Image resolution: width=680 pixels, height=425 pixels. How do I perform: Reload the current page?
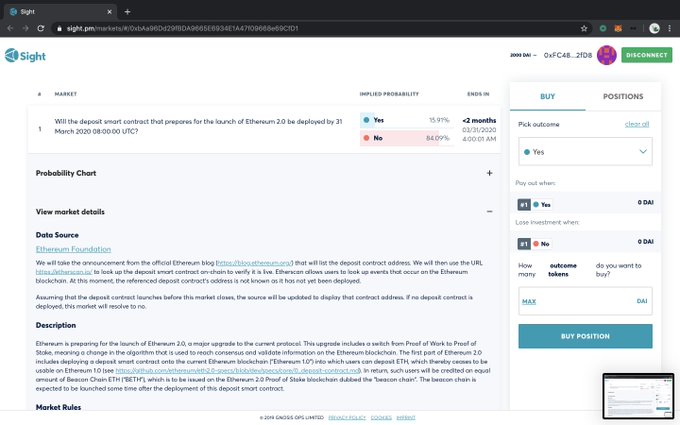pyautogui.click(x=41, y=28)
